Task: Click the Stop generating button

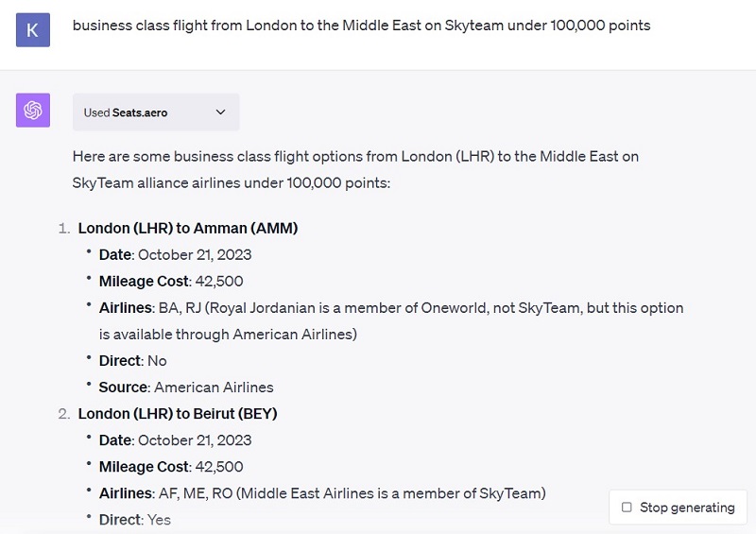Action: [x=678, y=507]
